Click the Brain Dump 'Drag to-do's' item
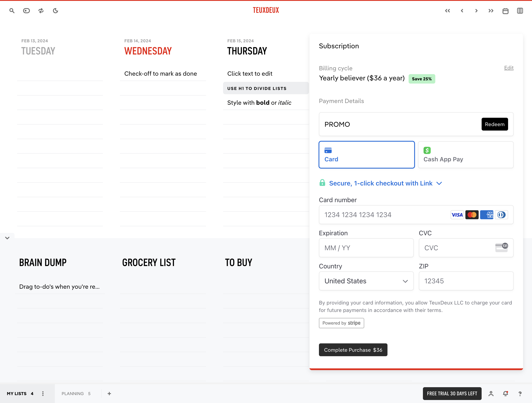 (59, 287)
